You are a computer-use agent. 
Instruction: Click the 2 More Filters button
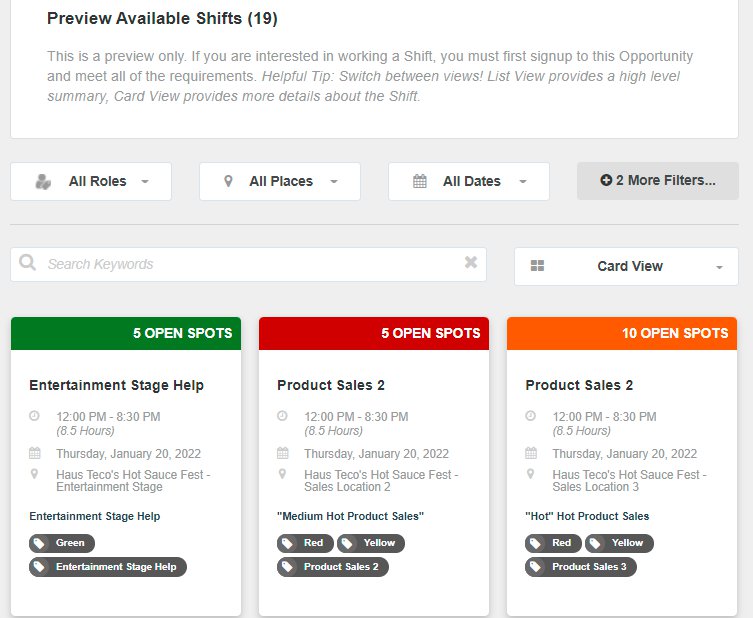click(x=658, y=181)
